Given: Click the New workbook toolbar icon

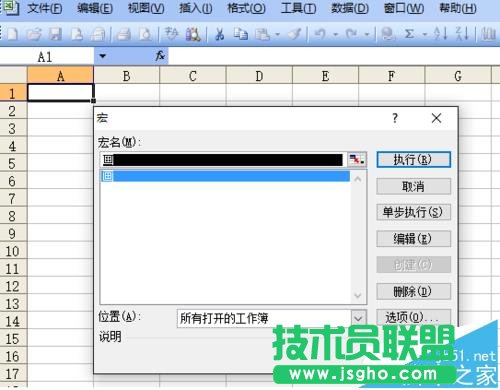Looking at the screenshot, I should pos(12,34).
